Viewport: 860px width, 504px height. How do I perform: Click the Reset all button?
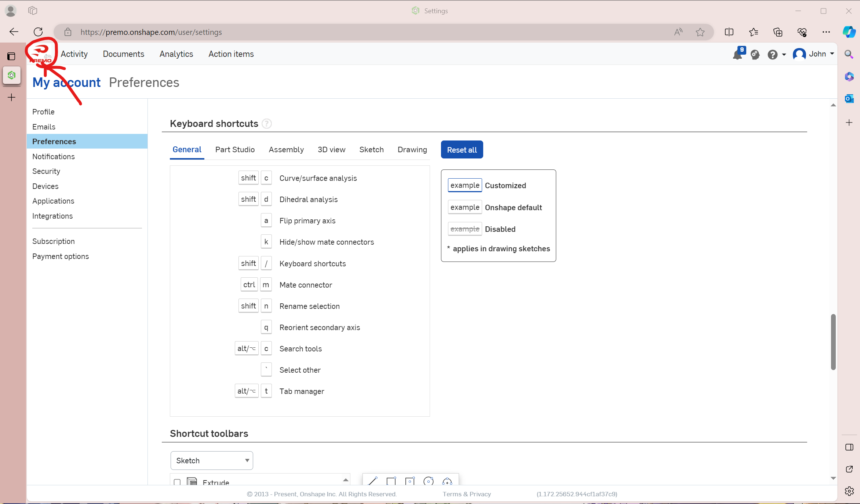(462, 150)
